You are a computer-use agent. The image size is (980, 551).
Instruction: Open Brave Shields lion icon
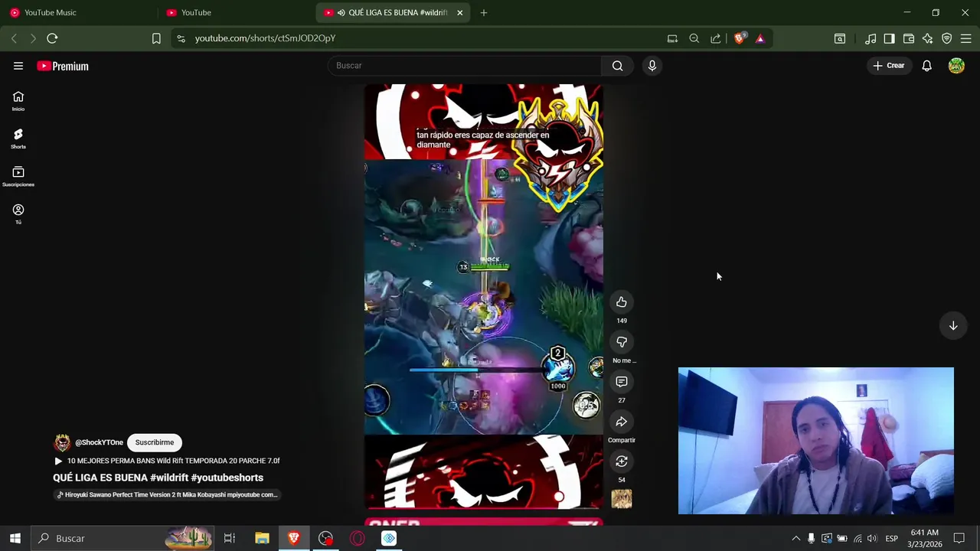(739, 38)
